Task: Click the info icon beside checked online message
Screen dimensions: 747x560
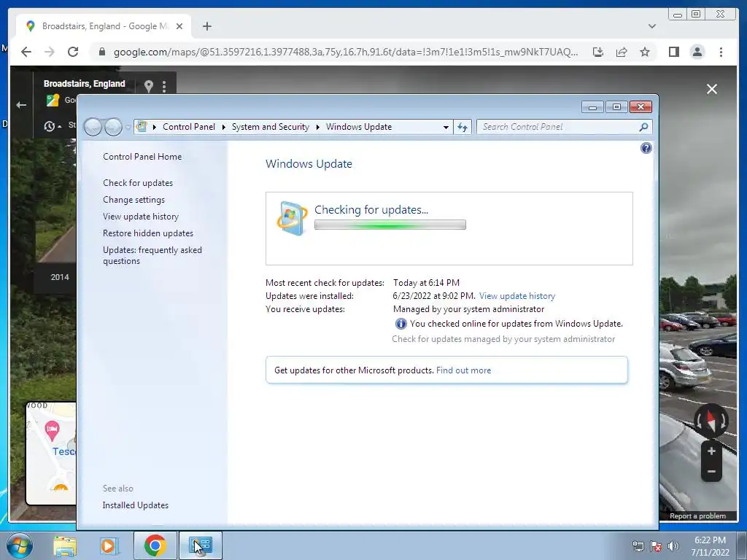Action: (x=400, y=324)
